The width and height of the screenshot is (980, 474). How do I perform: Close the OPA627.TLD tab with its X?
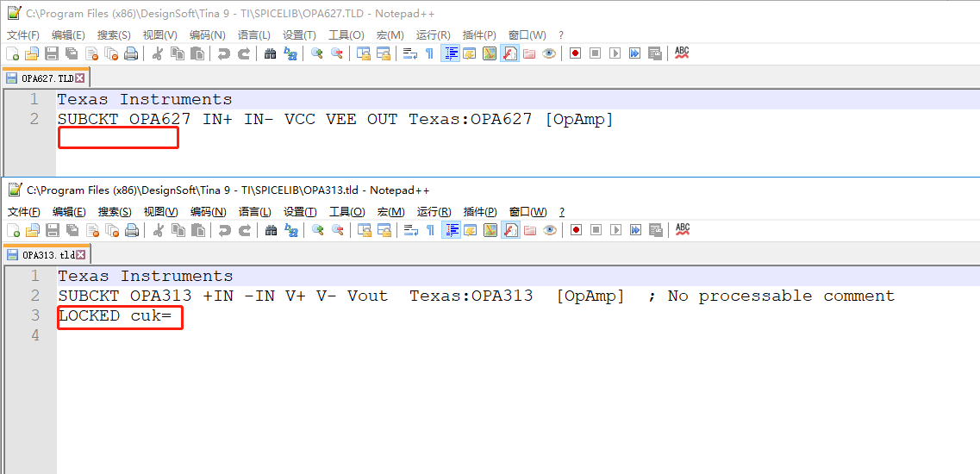point(80,78)
